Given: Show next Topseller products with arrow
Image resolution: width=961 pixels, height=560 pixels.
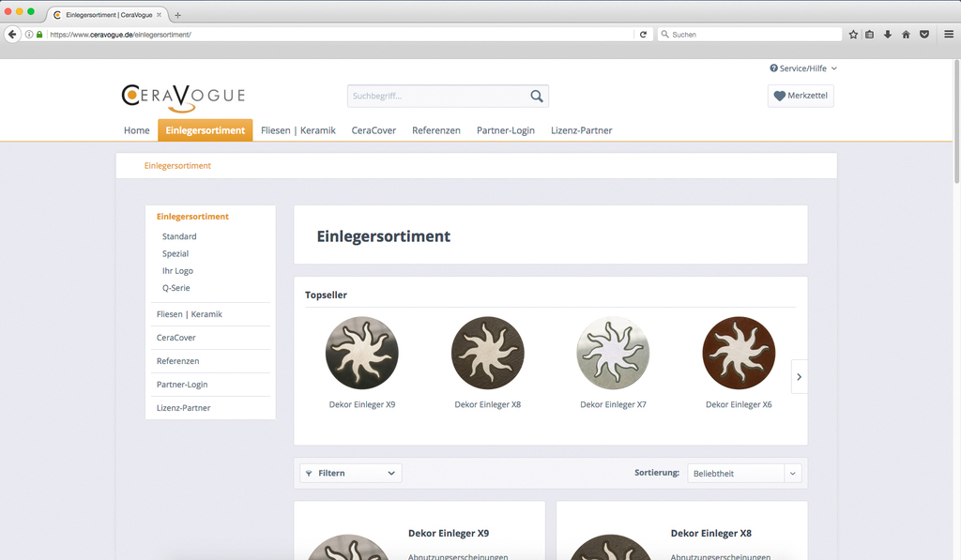Looking at the screenshot, I should 799,376.
